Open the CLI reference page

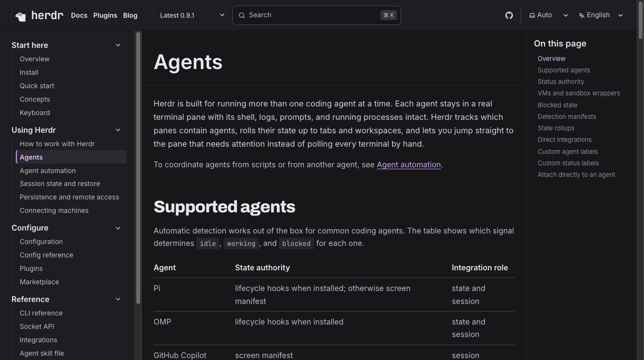[41, 313]
